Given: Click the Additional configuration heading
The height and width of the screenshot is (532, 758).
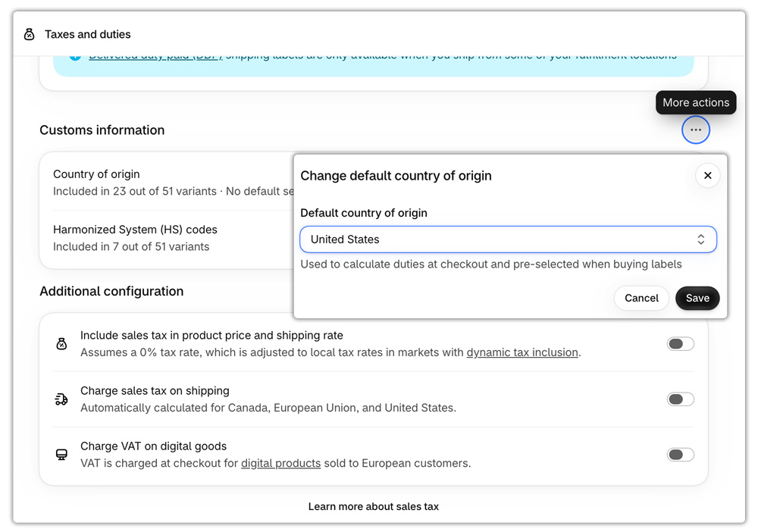Looking at the screenshot, I should click(111, 291).
